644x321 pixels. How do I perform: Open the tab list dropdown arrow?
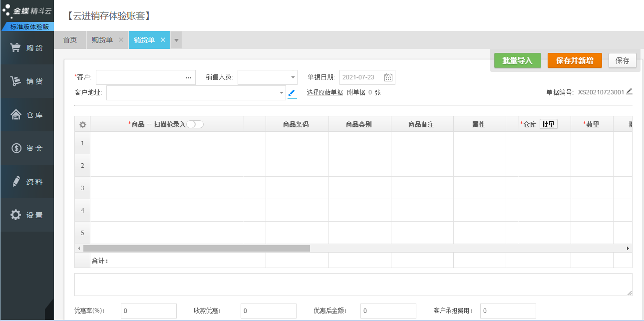(x=176, y=40)
